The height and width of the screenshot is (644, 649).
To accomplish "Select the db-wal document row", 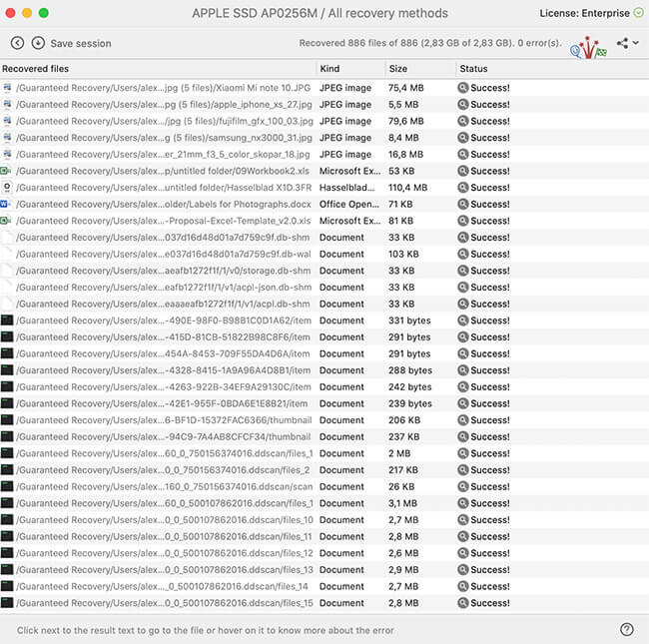I will 324,255.
